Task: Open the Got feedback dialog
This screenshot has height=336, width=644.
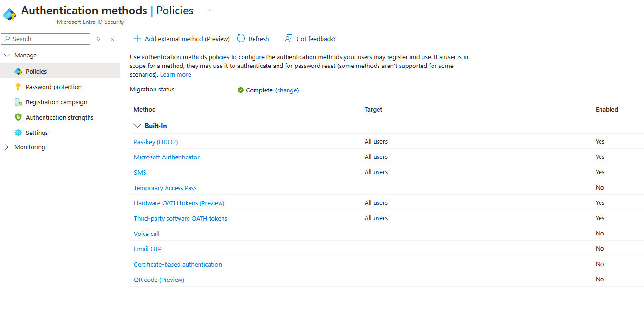Action: pos(310,39)
